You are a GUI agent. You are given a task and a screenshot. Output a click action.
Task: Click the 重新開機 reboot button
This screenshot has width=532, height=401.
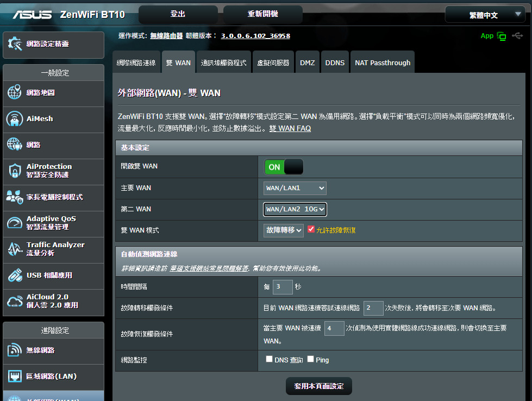click(x=262, y=14)
